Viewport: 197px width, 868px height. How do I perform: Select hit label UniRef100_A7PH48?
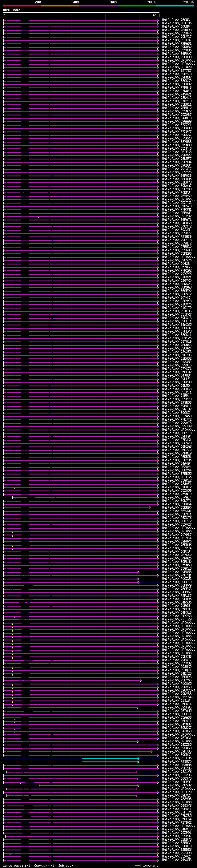[x=177, y=88]
